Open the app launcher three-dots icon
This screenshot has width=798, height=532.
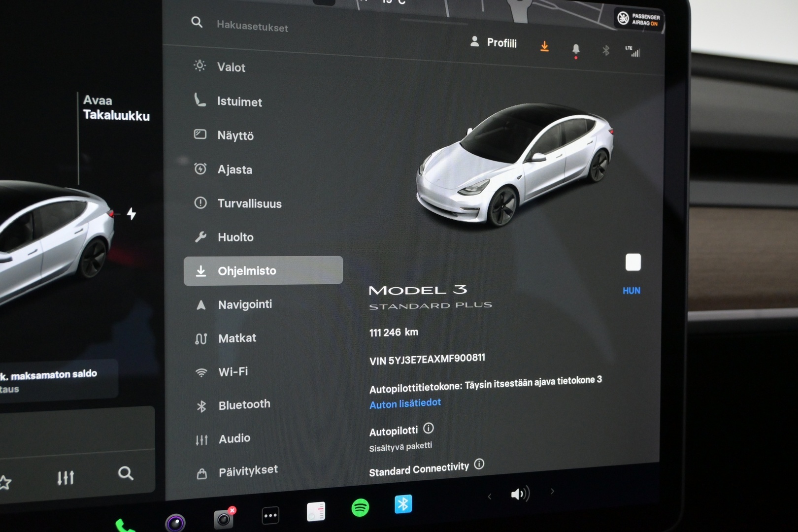270,515
